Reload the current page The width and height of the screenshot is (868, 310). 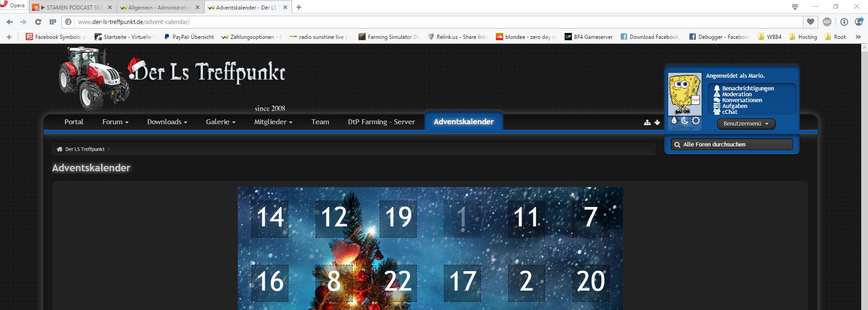tap(38, 22)
